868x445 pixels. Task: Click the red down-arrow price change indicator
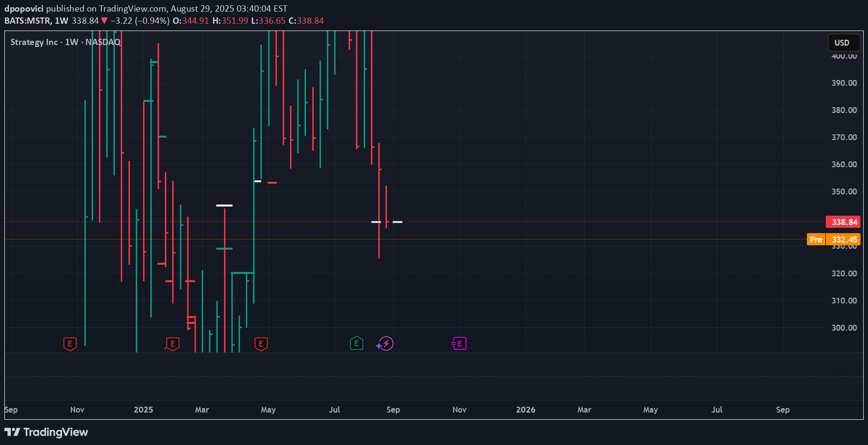pyautogui.click(x=104, y=21)
